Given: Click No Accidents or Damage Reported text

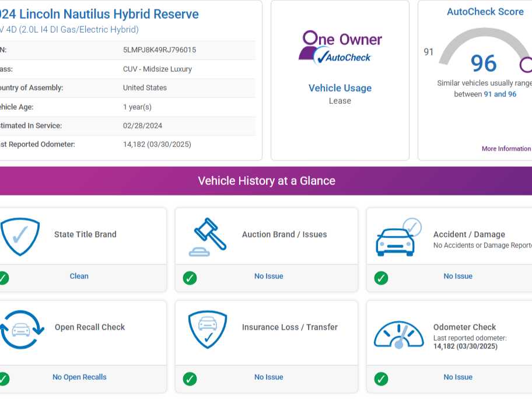Looking at the screenshot, I should point(482,246).
